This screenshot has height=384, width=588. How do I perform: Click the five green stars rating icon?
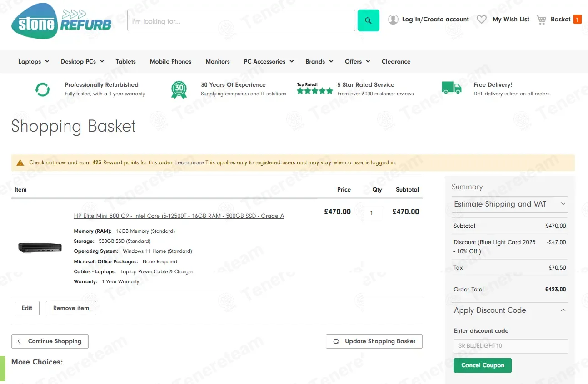(x=315, y=91)
